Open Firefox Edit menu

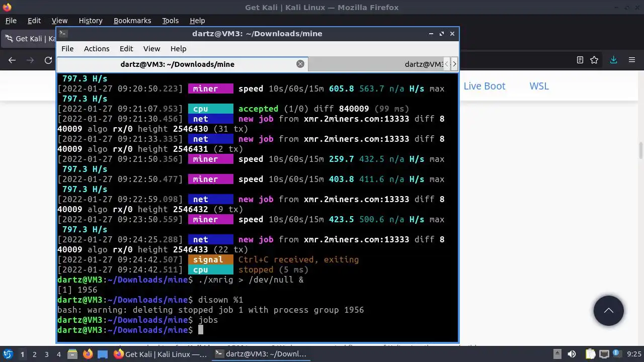coord(34,21)
